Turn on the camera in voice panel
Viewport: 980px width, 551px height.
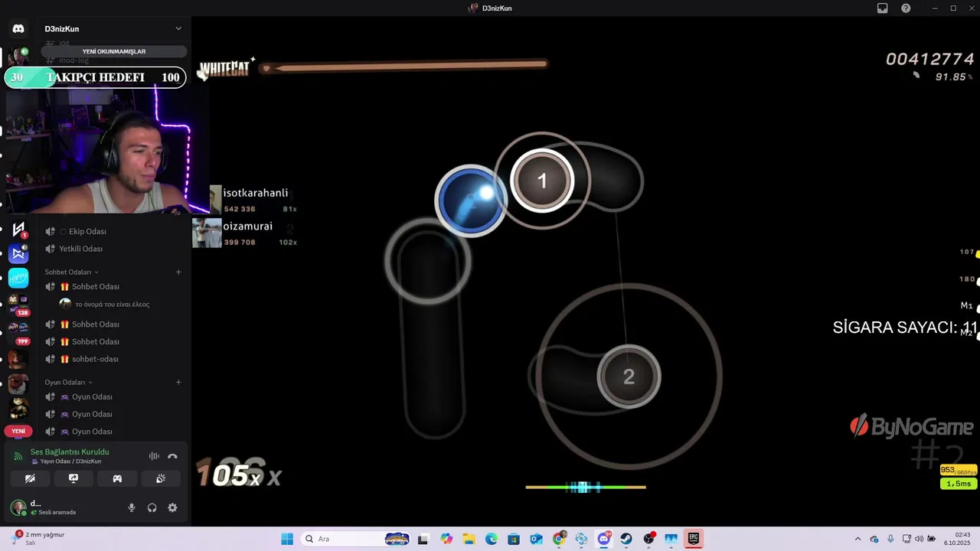(30, 478)
